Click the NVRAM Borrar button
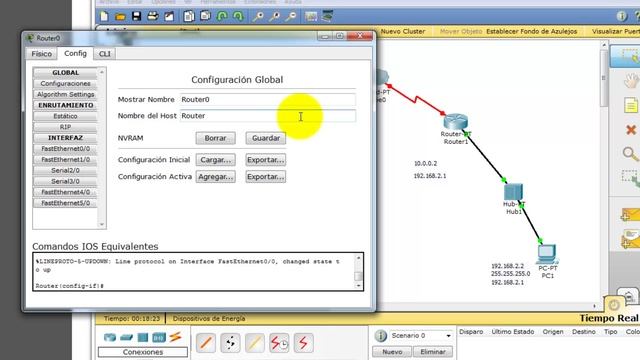The height and width of the screenshot is (360, 640). (x=216, y=138)
